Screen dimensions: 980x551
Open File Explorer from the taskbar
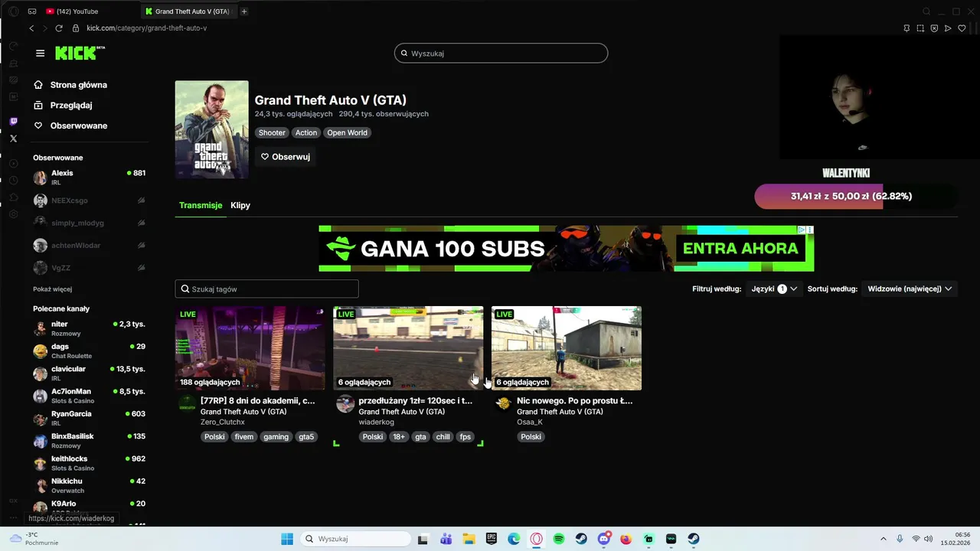point(469,539)
